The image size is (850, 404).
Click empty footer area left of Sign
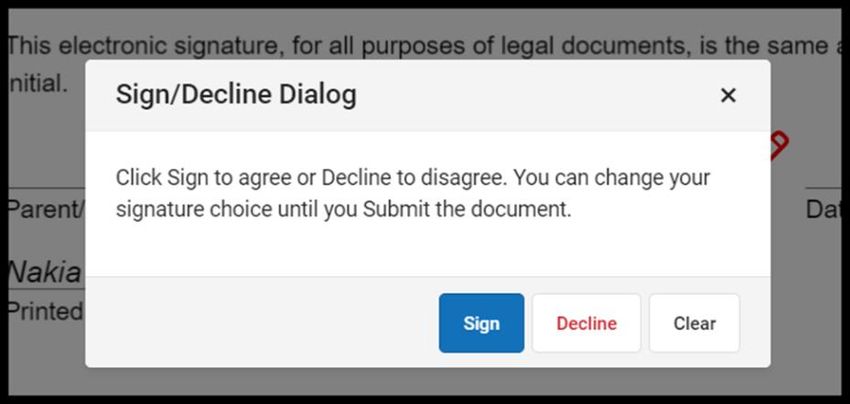point(262,323)
